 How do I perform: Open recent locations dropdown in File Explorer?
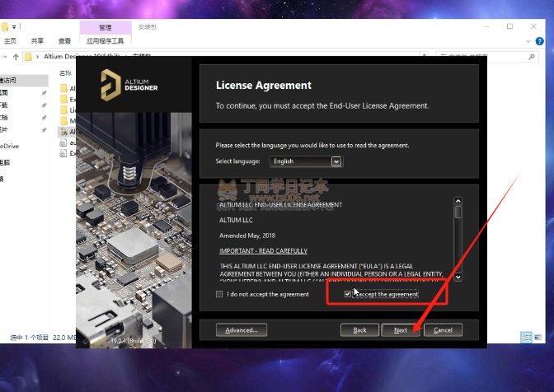pos(5,57)
